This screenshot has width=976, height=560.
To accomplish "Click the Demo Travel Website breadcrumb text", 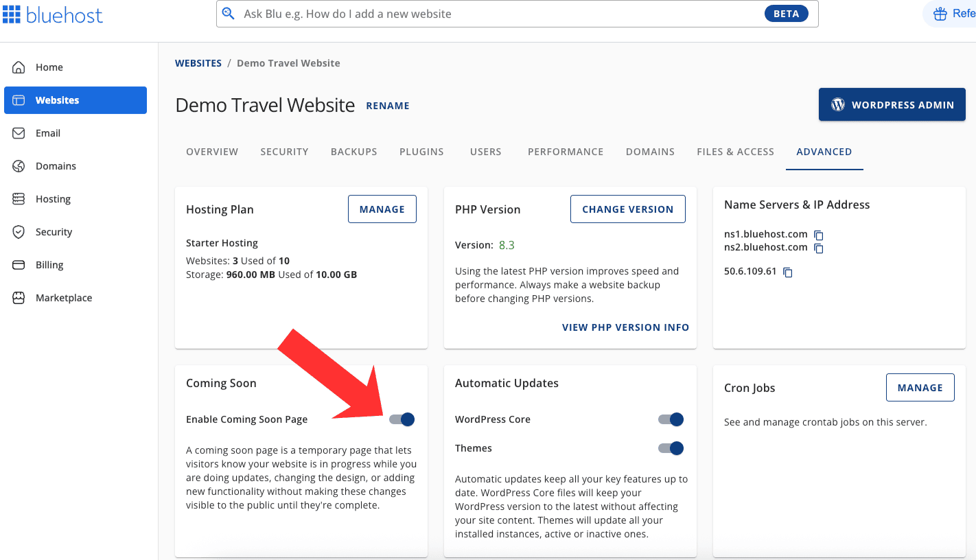I will click(288, 63).
